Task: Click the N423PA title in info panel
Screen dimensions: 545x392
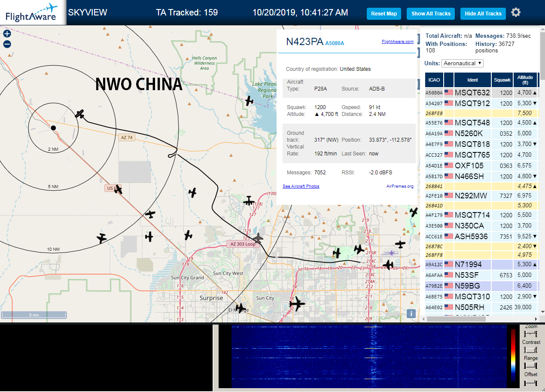Action: pyautogui.click(x=304, y=42)
